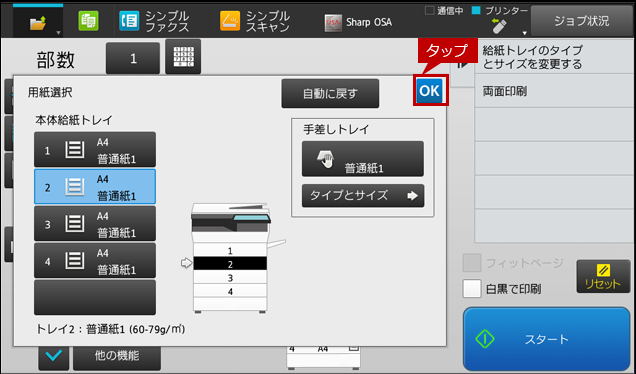Open 給紙トレイのタイプとサイズを変更する

[555, 57]
